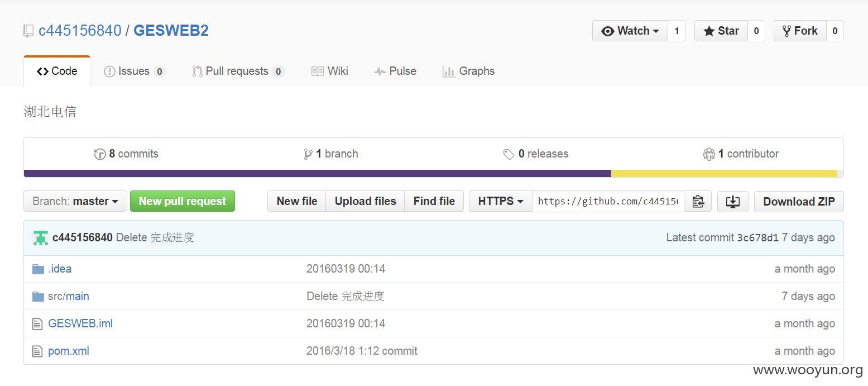Screen dimensions: 868x386
Task: Open GESWEB2 repository title link
Action: tap(171, 31)
